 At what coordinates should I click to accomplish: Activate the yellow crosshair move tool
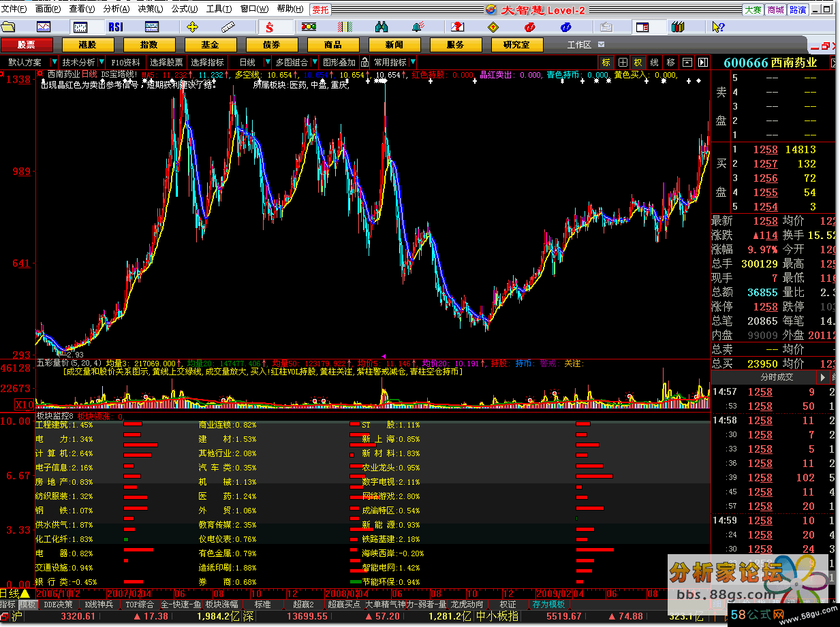(x=192, y=27)
